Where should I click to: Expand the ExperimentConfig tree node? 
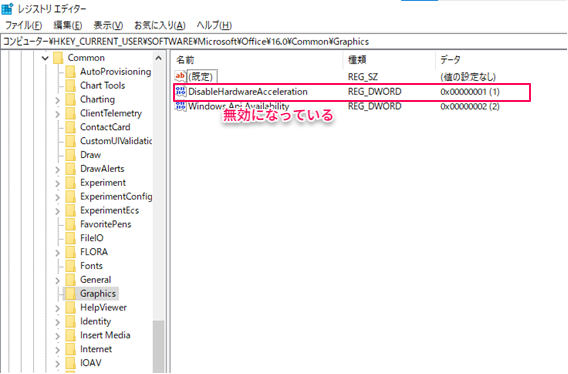[58, 197]
